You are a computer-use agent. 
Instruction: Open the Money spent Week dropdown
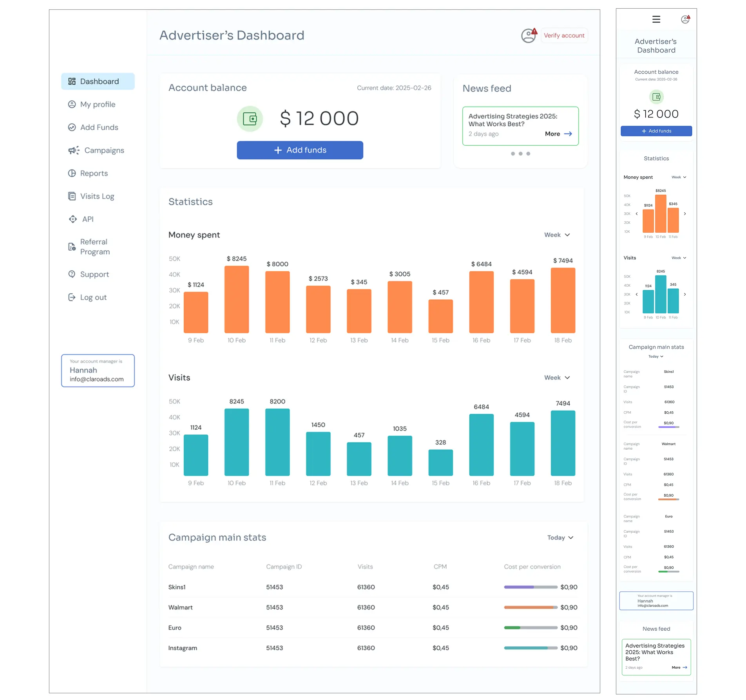(556, 235)
